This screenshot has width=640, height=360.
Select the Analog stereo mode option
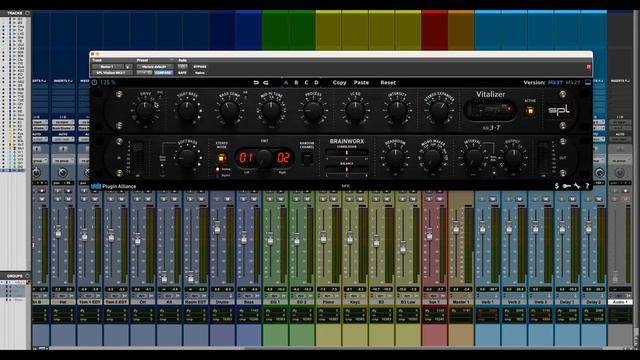(x=223, y=169)
